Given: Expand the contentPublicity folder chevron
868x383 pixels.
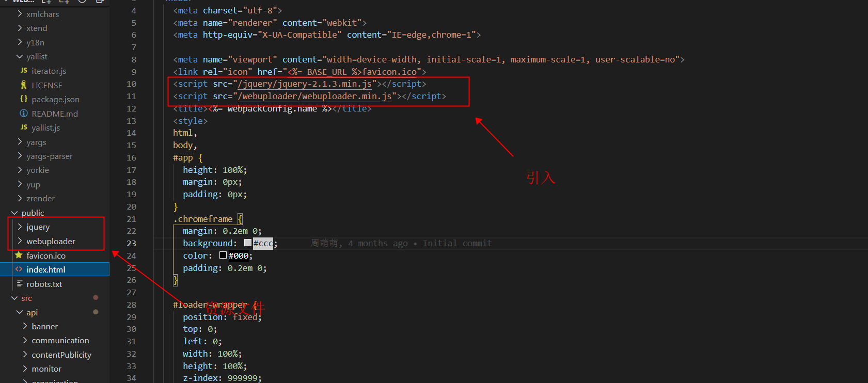Looking at the screenshot, I should click(x=25, y=355).
